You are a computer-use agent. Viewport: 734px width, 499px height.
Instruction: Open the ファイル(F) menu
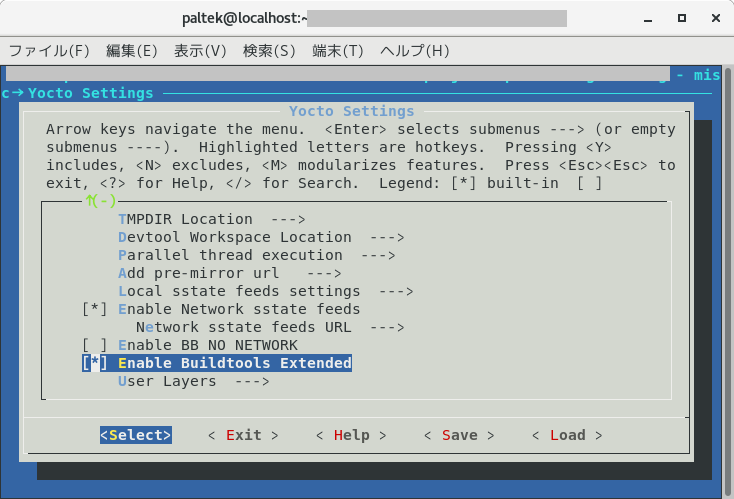(x=49, y=51)
